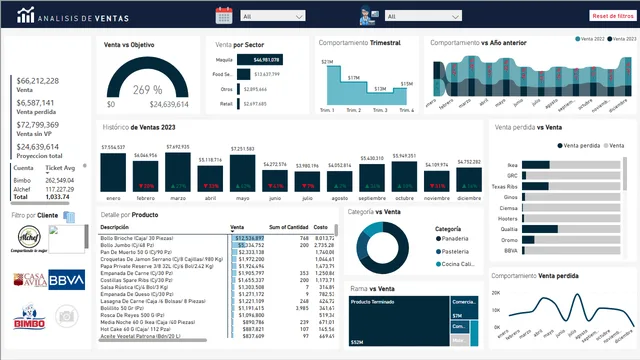640x360 pixels.
Task: Select the Cocina Cali category legend item
Action: (455, 264)
